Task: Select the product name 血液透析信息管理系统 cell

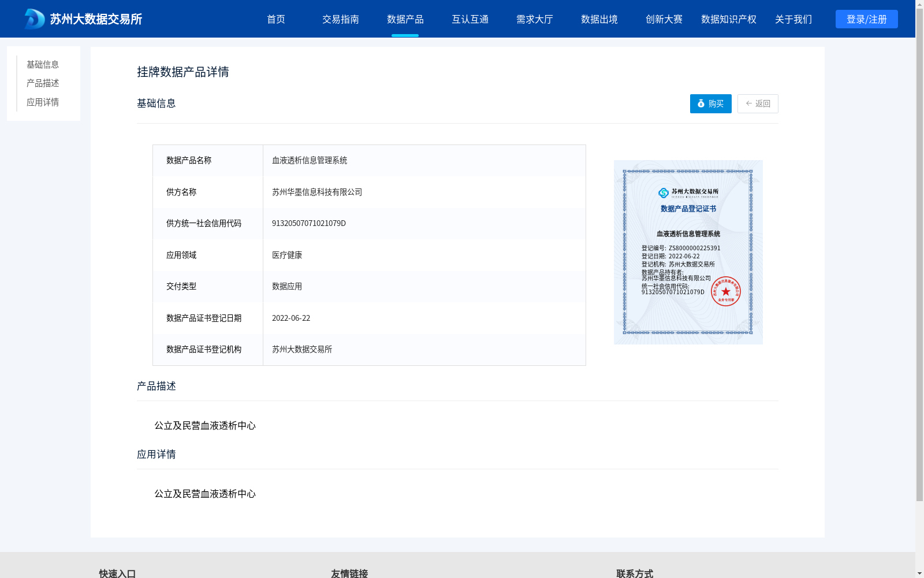Action: tap(424, 161)
